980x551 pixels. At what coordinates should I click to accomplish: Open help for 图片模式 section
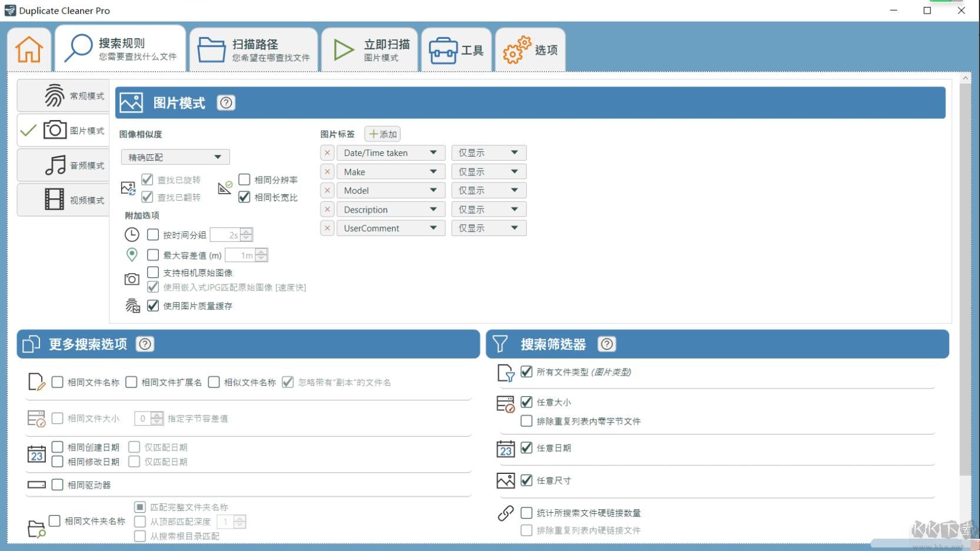(226, 102)
